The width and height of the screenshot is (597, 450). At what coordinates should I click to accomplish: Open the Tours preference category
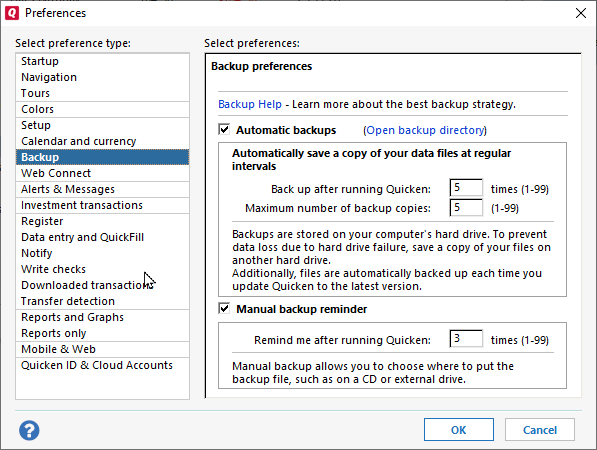(x=102, y=93)
